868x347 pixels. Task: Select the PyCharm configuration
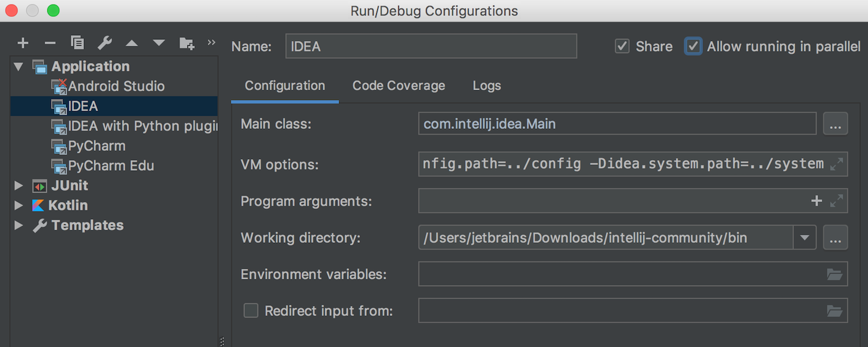point(114,146)
